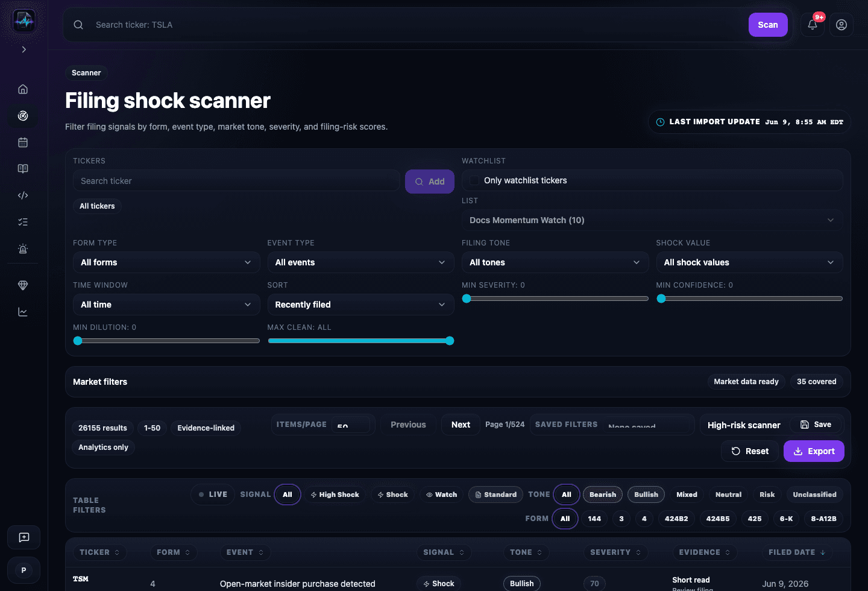The height and width of the screenshot is (591, 868).
Task: Toggle the High Shock signal filter
Action: [335, 495]
